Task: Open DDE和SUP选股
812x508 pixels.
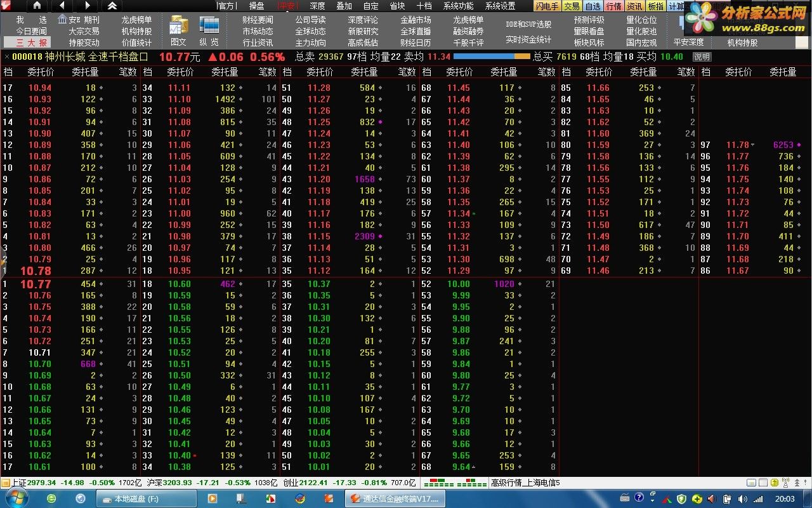Action: click(x=528, y=24)
